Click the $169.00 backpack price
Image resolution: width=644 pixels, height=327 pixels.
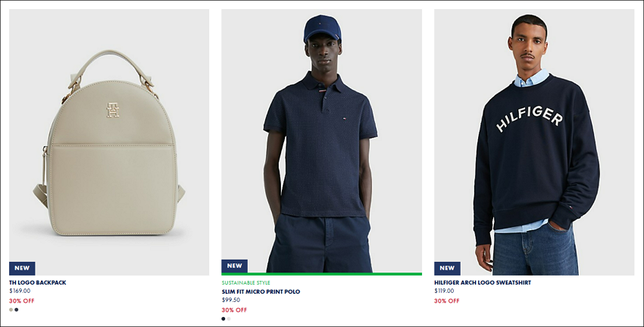point(20,291)
